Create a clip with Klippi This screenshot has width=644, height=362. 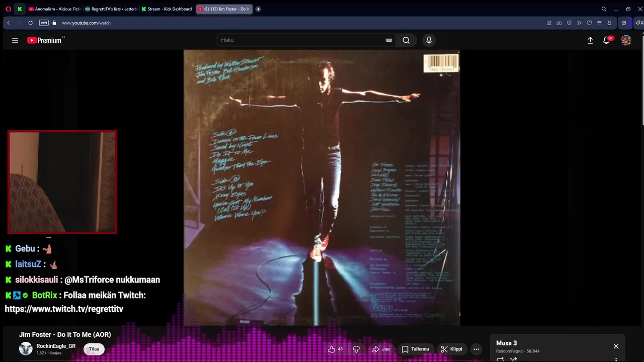[451, 349]
